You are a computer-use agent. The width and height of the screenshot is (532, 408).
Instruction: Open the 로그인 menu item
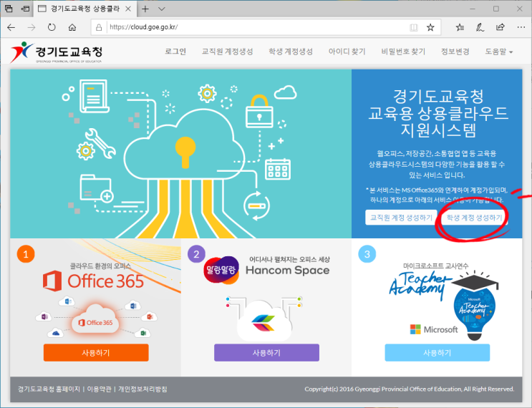tap(175, 52)
